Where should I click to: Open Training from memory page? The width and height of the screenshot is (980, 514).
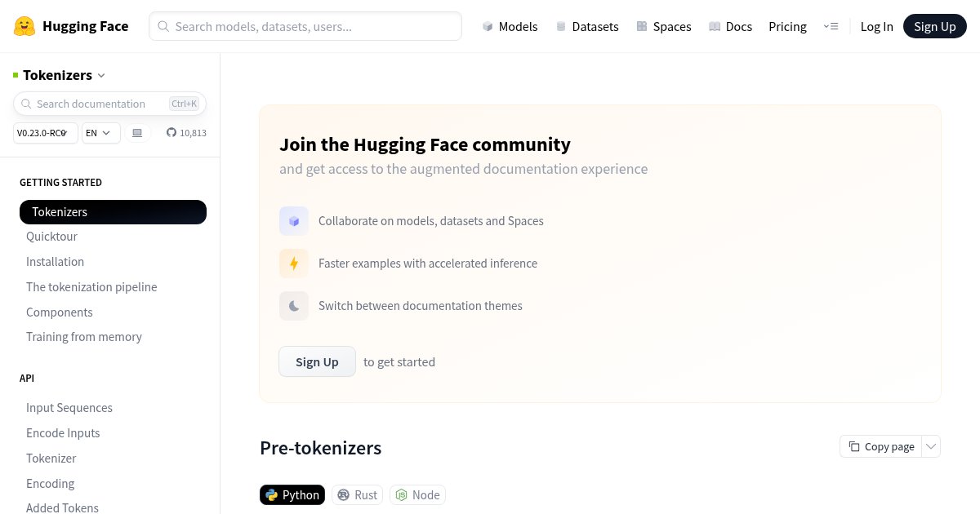[x=84, y=337]
